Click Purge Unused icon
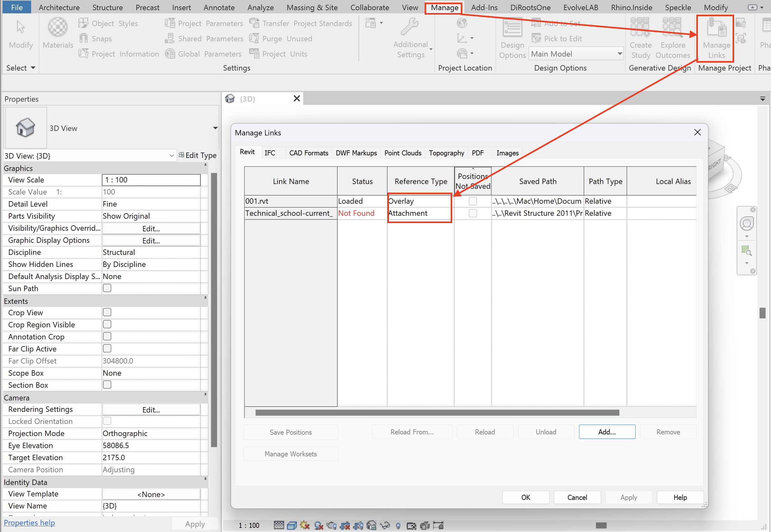Viewport: 771px width, 532px height. (x=254, y=39)
